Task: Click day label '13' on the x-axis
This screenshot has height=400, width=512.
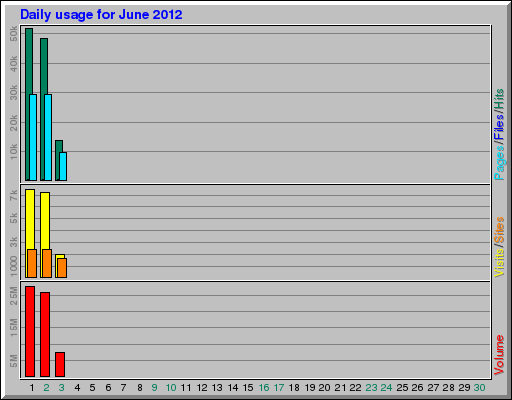Action: click(x=217, y=388)
